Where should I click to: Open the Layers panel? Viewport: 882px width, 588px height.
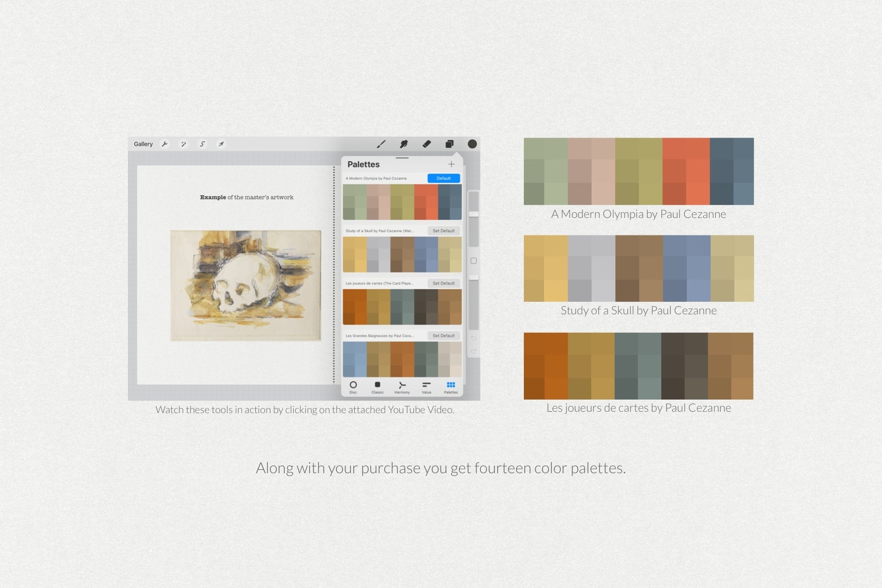(x=449, y=144)
